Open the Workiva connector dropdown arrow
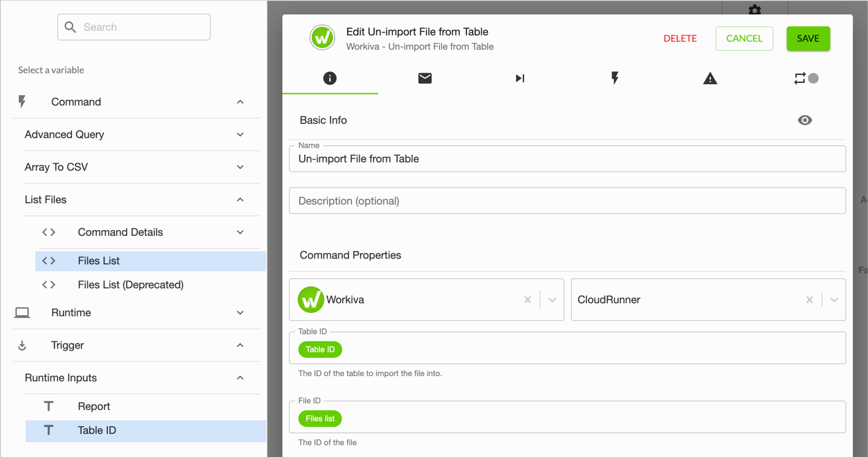The width and height of the screenshot is (868, 457). pyautogui.click(x=552, y=300)
